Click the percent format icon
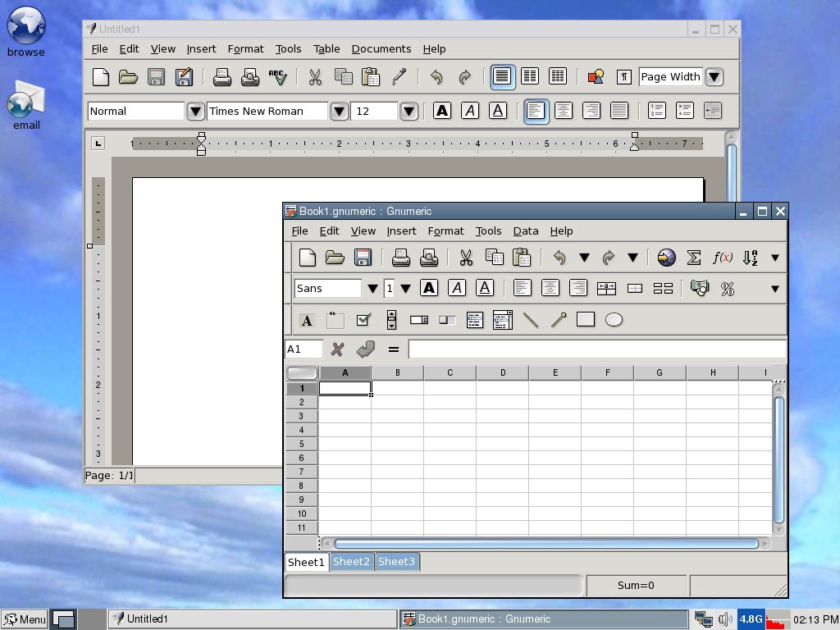 (x=727, y=288)
